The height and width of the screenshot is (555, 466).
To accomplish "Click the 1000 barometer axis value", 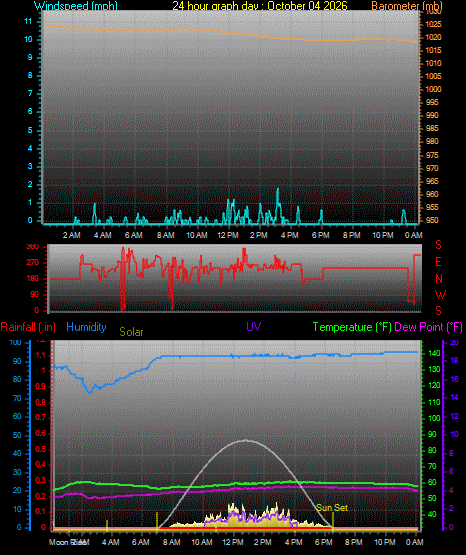I will pyautogui.click(x=433, y=89).
